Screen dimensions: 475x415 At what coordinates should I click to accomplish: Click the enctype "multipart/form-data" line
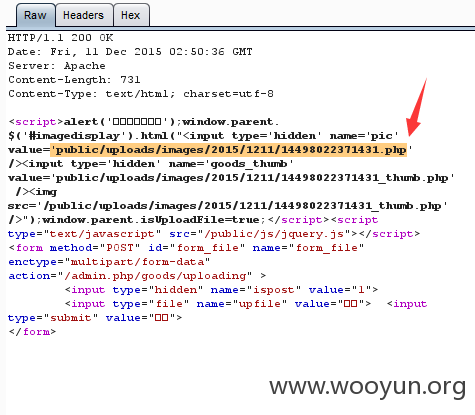[109, 262]
